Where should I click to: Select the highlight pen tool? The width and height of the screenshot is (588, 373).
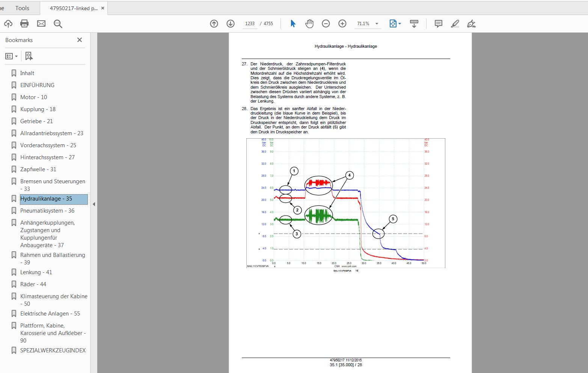(455, 24)
